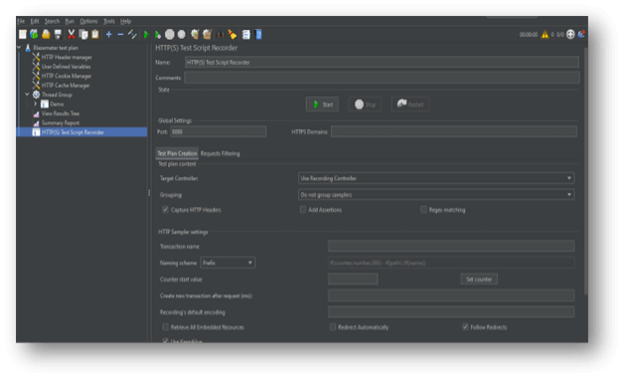Image resolution: width=624 pixels, height=380 pixels.
Task: Select HTTP Cache Manager in tree
Action: [x=65, y=85]
